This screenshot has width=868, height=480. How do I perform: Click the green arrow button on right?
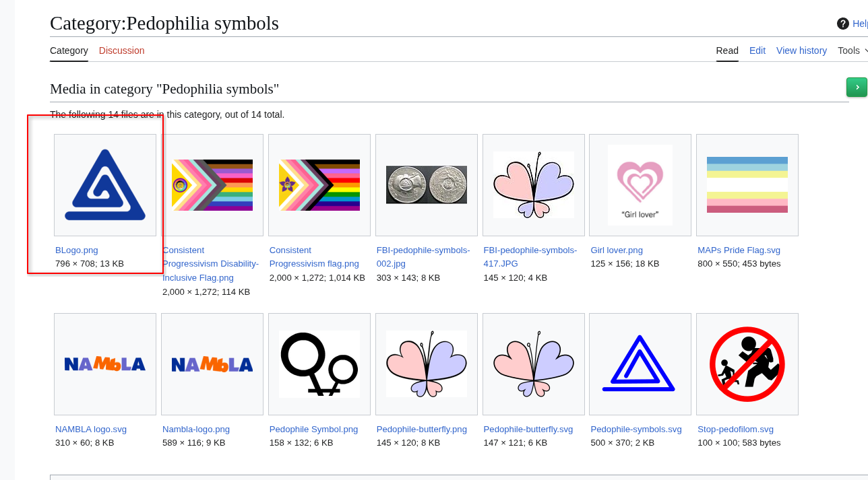[x=857, y=87]
